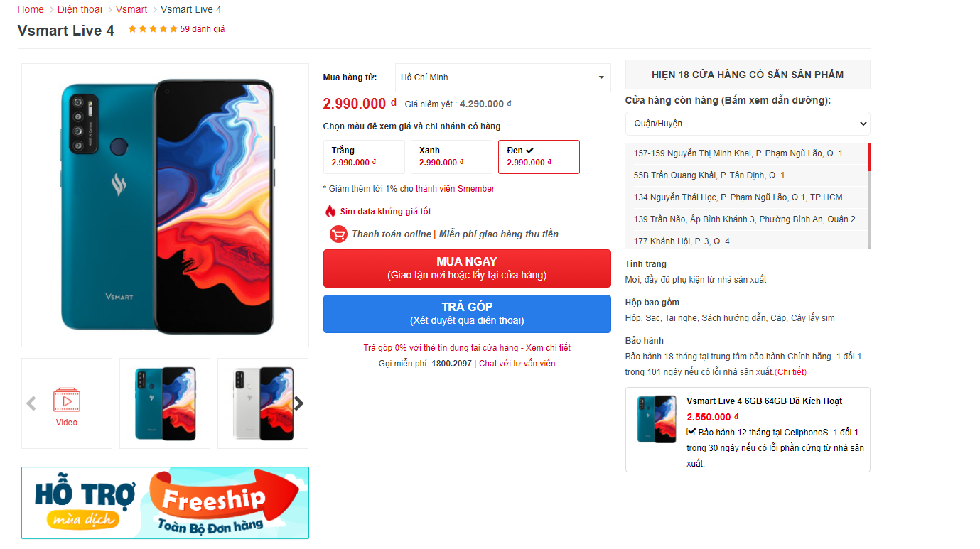This screenshot has height=549, width=980.
Task: Open Điện thoại breadcrumb link
Action: [x=80, y=9]
